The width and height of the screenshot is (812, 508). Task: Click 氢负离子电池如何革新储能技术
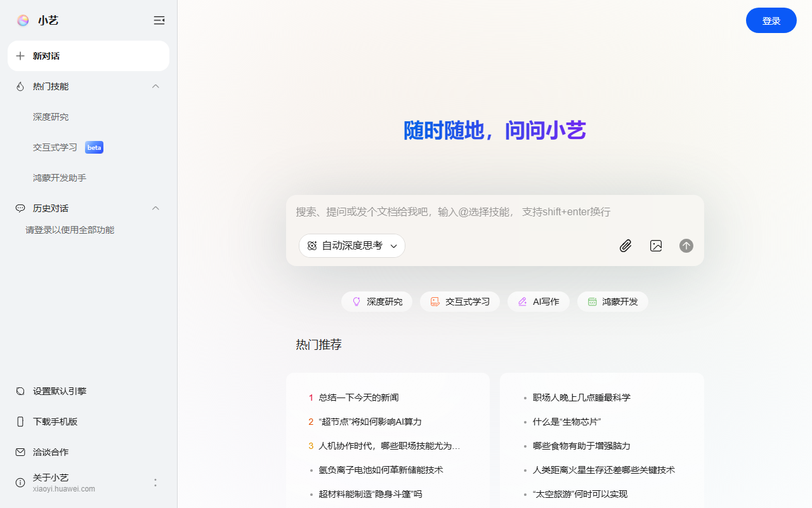tap(381, 470)
